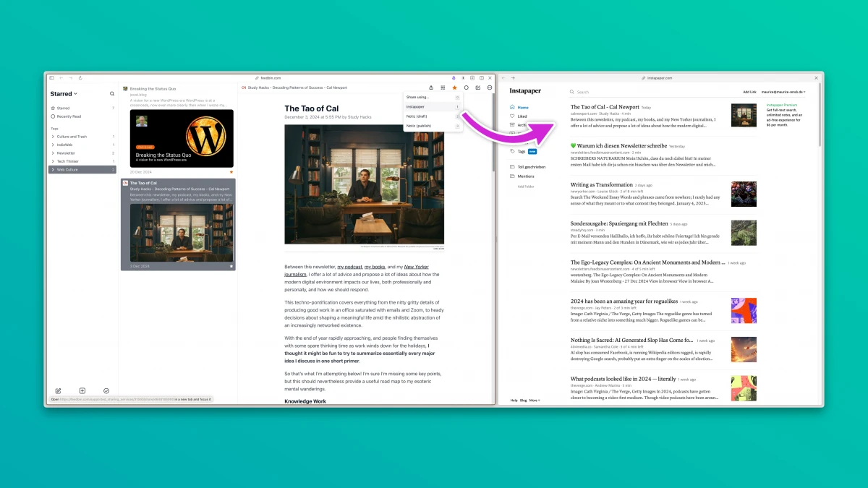Screen dimensions: 868x488
Task: Toggle the browser sidebar icon in the Feedbin window
Action: [51, 77]
